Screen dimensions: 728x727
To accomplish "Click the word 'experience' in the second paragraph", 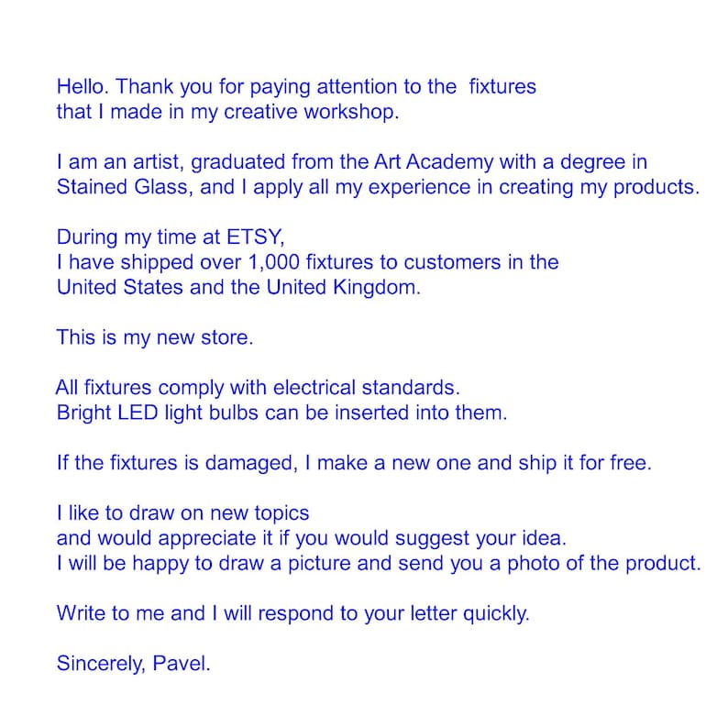I will (x=419, y=188).
